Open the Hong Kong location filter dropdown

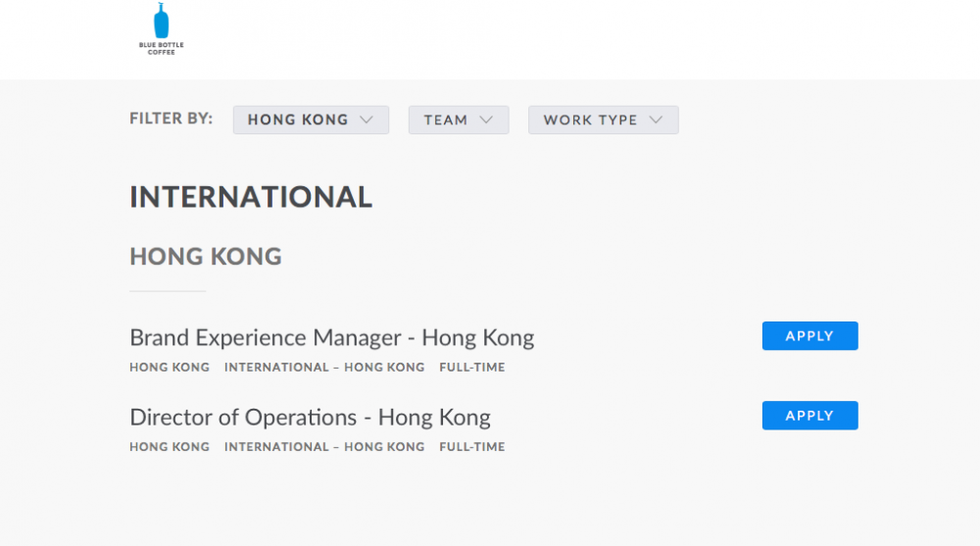(310, 120)
